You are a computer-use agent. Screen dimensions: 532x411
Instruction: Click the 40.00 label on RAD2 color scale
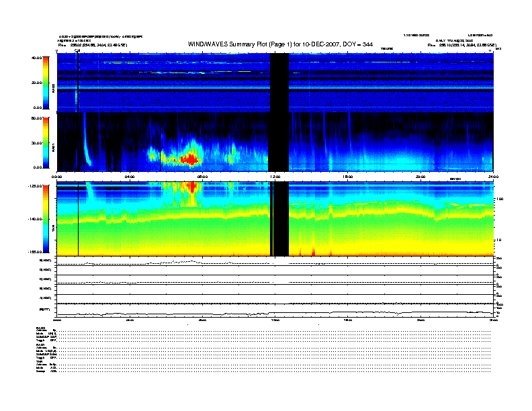pos(37,58)
